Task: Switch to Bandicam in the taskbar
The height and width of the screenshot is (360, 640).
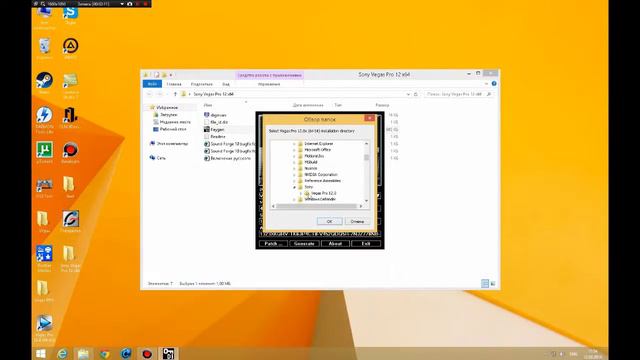Action: 147,353
